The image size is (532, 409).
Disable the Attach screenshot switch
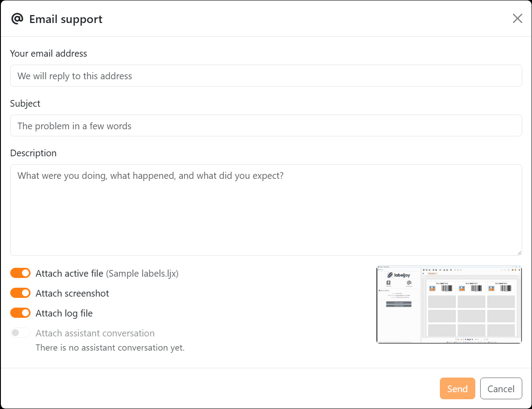click(x=20, y=293)
